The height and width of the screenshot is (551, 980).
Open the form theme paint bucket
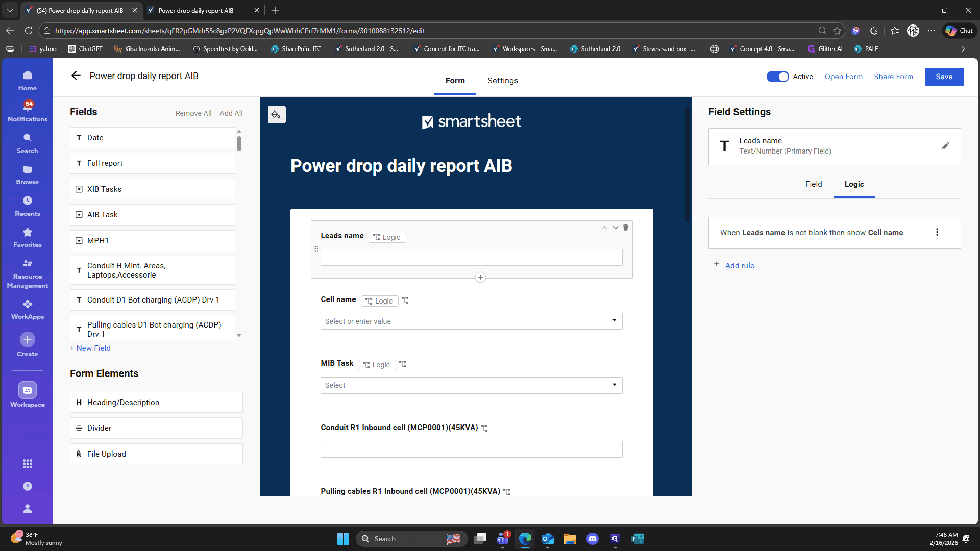pos(277,115)
